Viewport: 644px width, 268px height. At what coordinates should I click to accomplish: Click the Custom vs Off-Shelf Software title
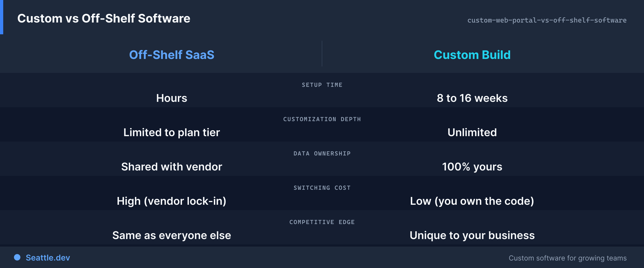pos(104,18)
